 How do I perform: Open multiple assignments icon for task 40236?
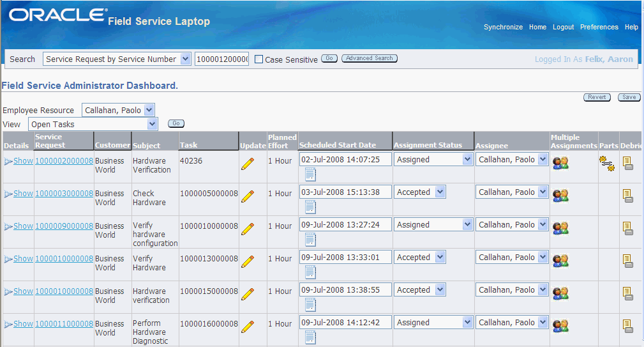tap(560, 163)
